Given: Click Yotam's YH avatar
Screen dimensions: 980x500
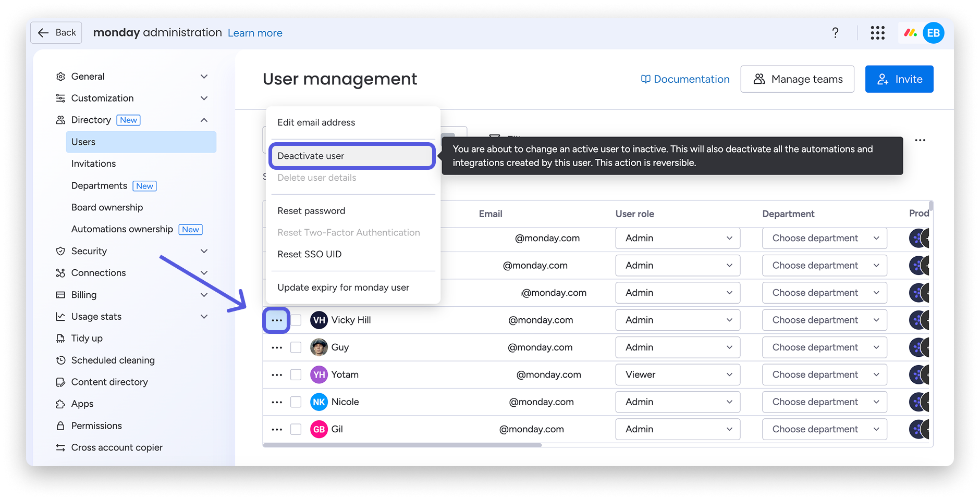Looking at the screenshot, I should [x=319, y=375].
